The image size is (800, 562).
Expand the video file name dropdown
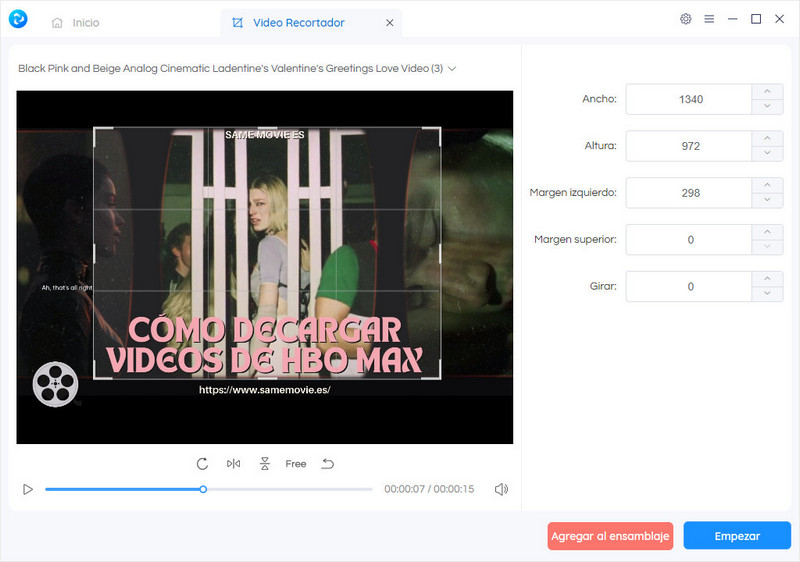click(452, 69)
